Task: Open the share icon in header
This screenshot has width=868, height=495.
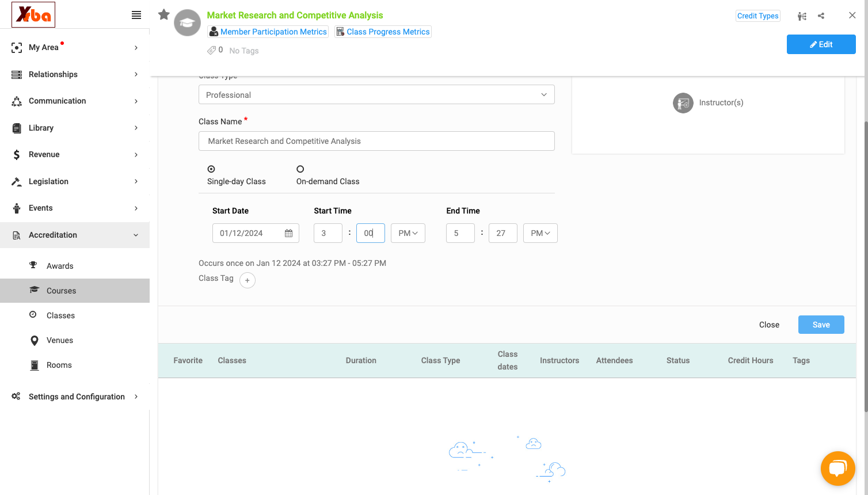Action: coord(821,16)
